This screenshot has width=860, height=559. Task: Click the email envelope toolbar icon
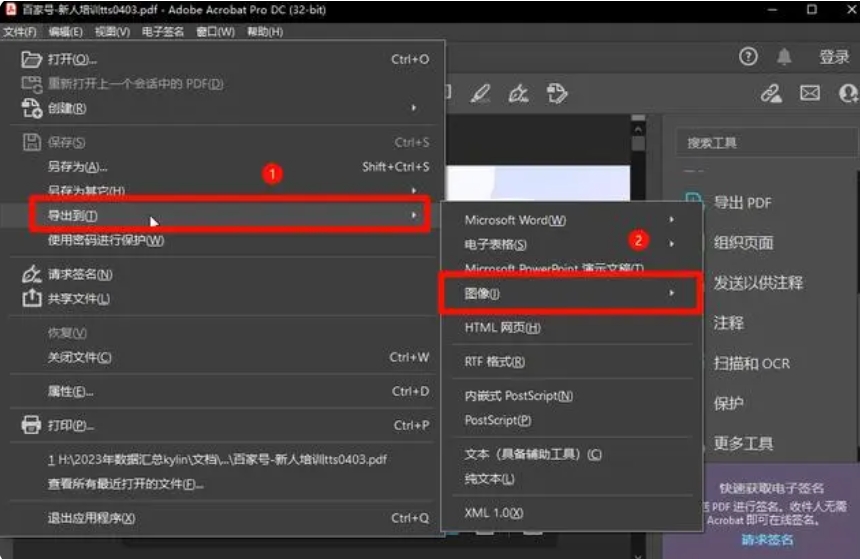pos(810,93)
